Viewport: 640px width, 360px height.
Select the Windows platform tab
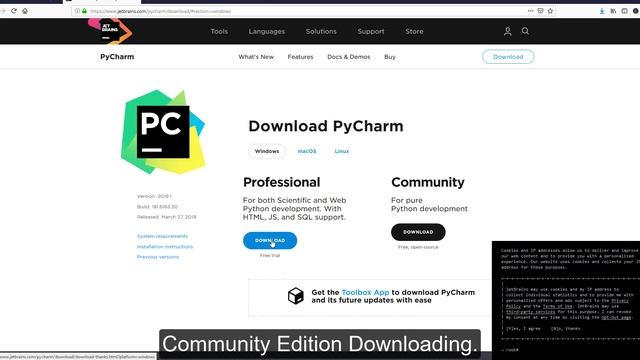pos(267,151)
